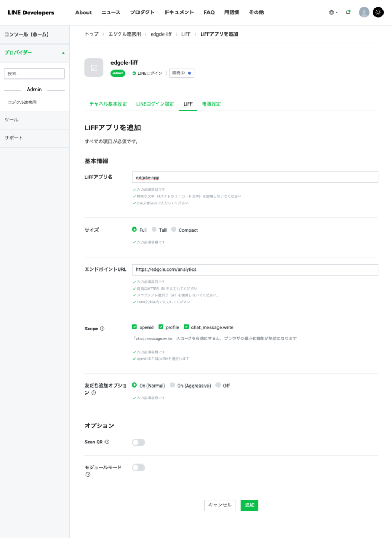This screenshot has width=392, height=543.
Task: Open the FAQ menu item
Action: point(209,13)
